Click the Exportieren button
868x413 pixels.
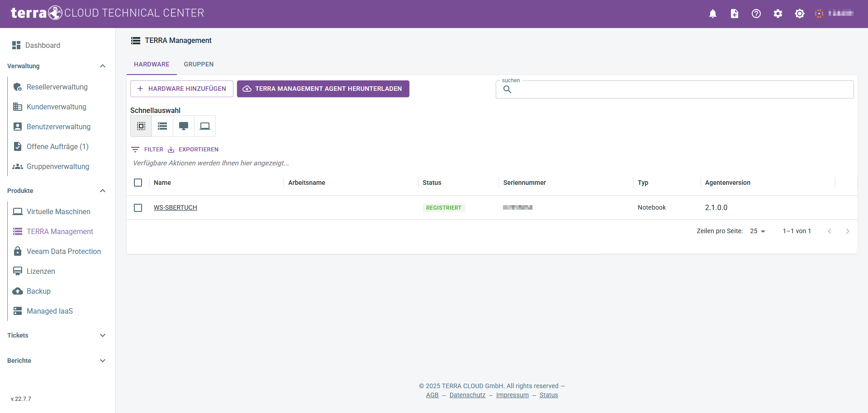[x=193, y=150]
